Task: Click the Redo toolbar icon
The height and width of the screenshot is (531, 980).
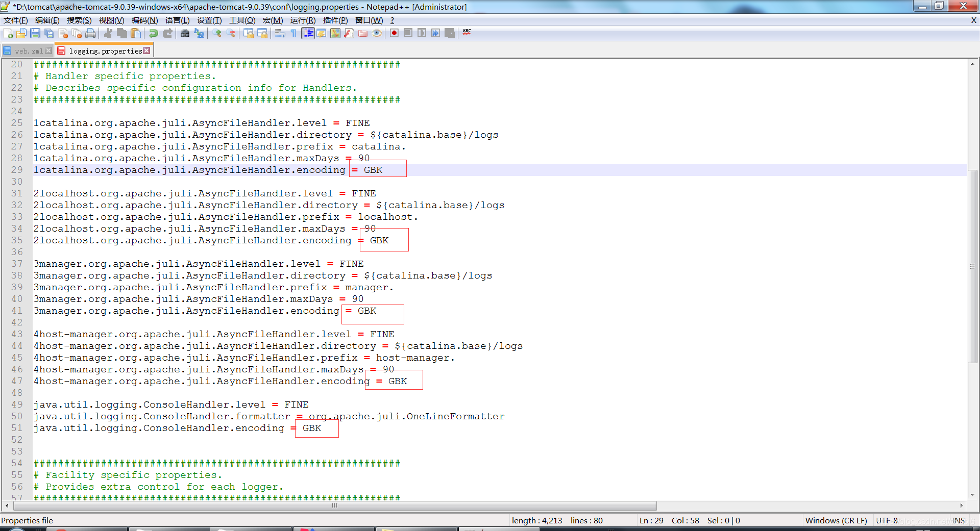Action: coord(167,34)
